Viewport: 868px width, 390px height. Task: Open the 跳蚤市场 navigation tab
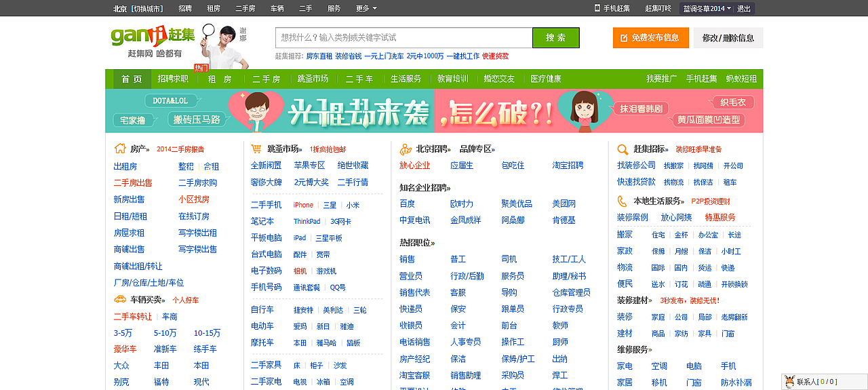click(313, 79)
